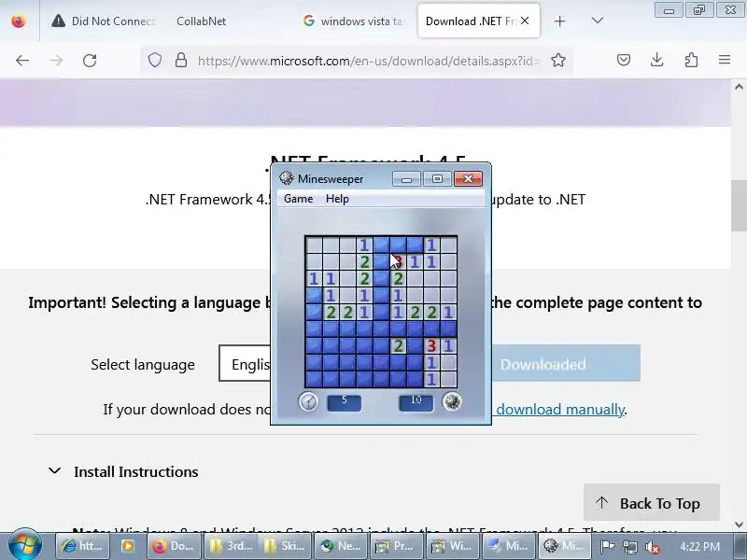The image size is (747, 560).
Task: Minimize the Minesweeper window
Action: tap(406, 179)
